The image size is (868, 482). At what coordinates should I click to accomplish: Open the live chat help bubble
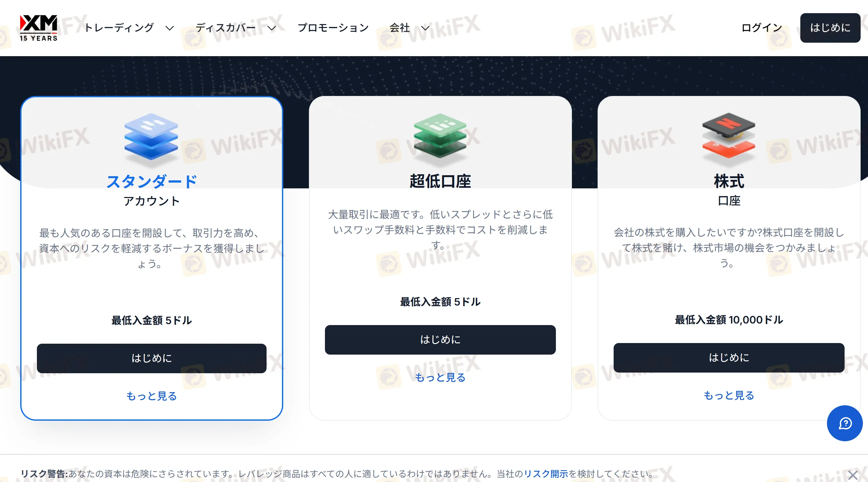point(844,423)
